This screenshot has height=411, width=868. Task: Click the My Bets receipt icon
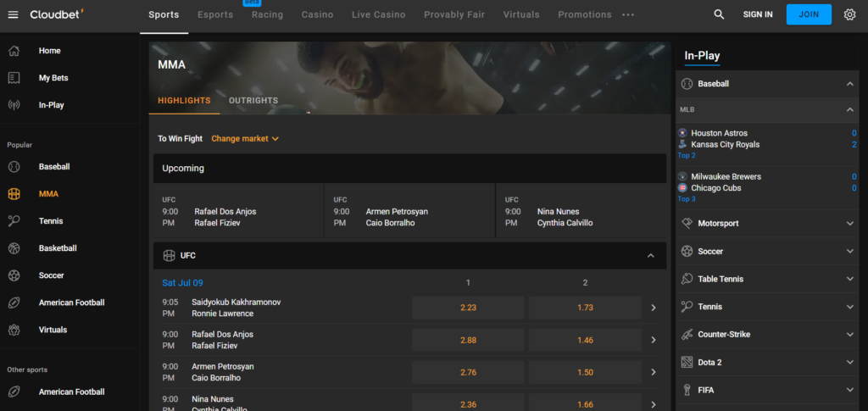click(14, 78)
